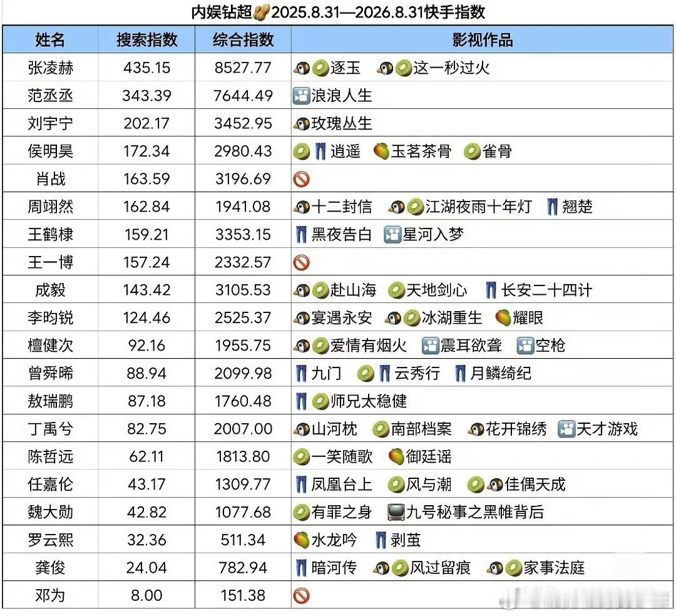Select the name 罗云熙
Screen dimensions: 676x616
coord(51,540)
